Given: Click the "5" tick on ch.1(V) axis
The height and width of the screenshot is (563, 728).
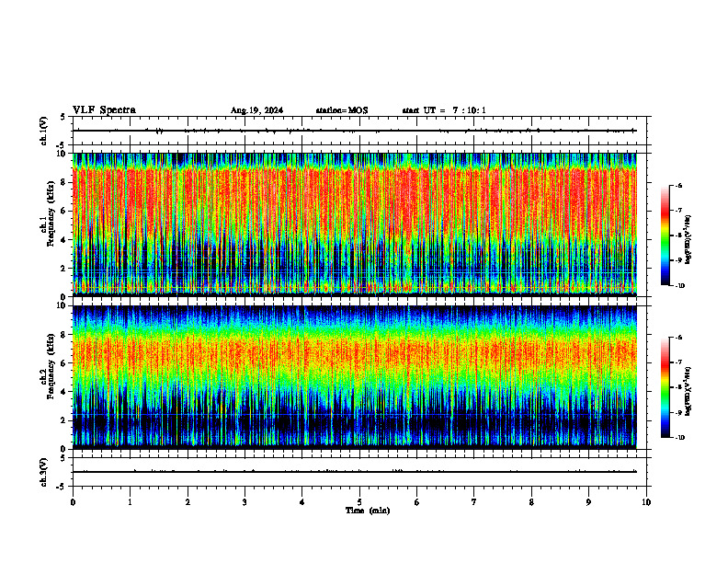Looking at the screenshot, I should (63, 117).
